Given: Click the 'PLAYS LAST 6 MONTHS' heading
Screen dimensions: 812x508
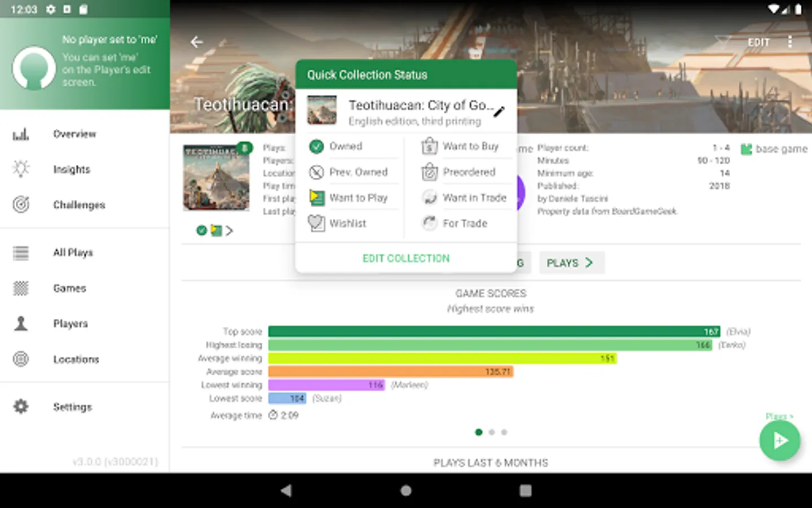Looking at the screenshot, I should pos(491,463).
